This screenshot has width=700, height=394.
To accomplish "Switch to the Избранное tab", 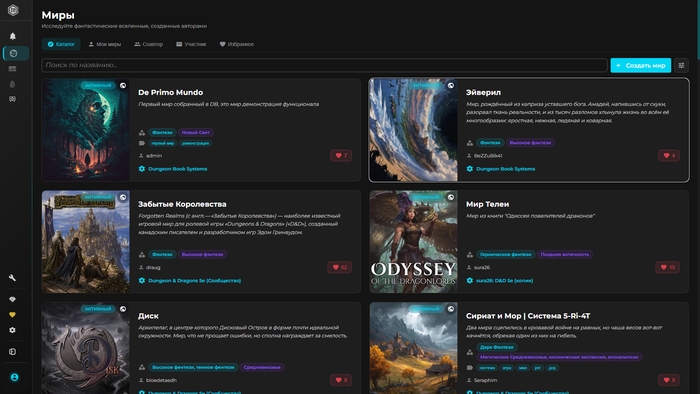I will (x=237, y=44).
